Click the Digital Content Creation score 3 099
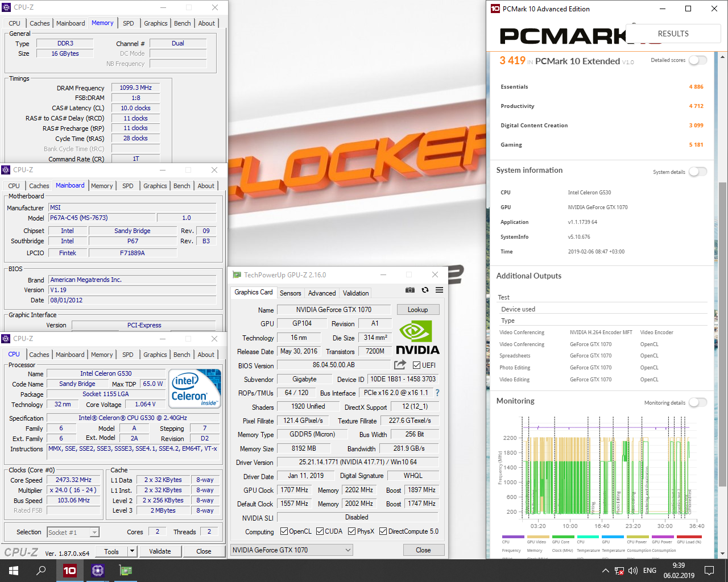This screenshot has height=582, width=728. 696,126
